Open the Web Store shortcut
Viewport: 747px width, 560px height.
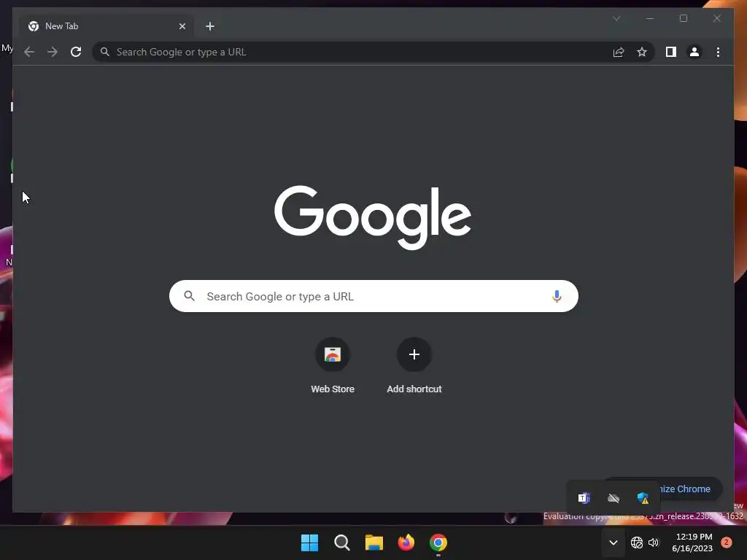click(x=333, y=366)
